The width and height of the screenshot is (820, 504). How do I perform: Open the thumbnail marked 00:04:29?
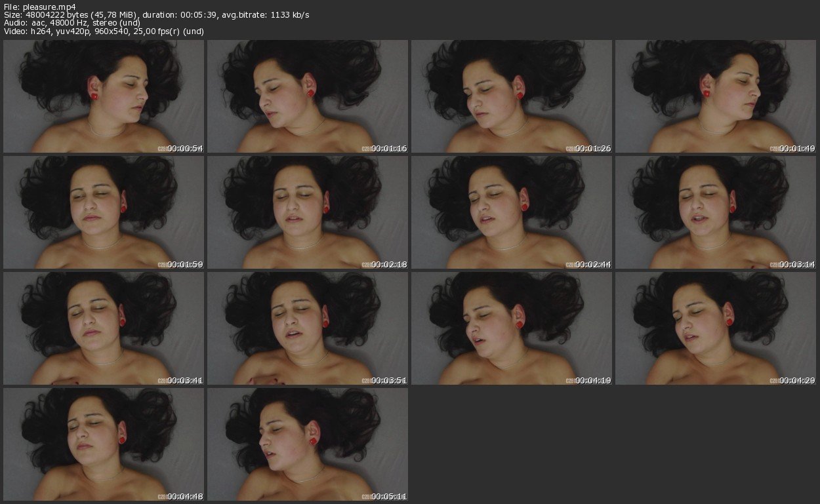(716, 328)
